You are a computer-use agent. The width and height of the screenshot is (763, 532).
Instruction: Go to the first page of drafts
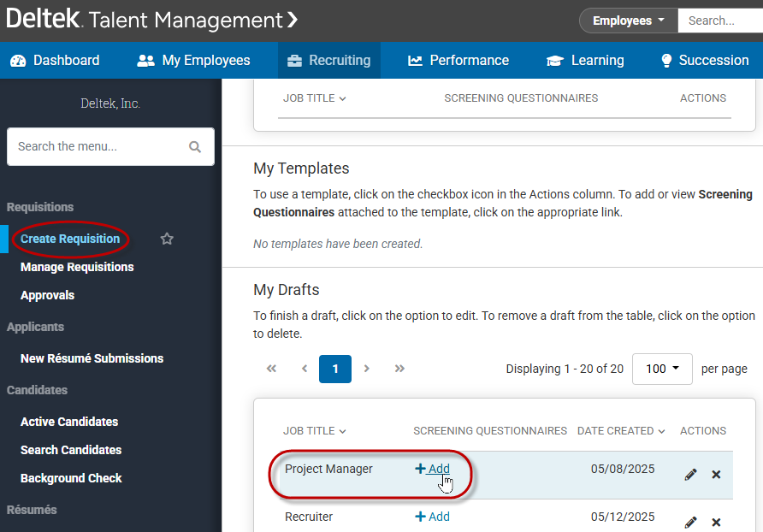[271, 369]
